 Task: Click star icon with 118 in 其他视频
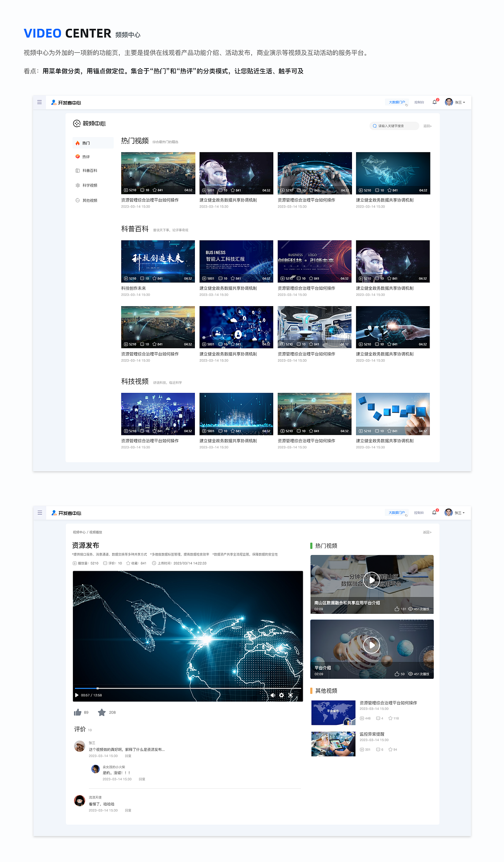[390, 718]
